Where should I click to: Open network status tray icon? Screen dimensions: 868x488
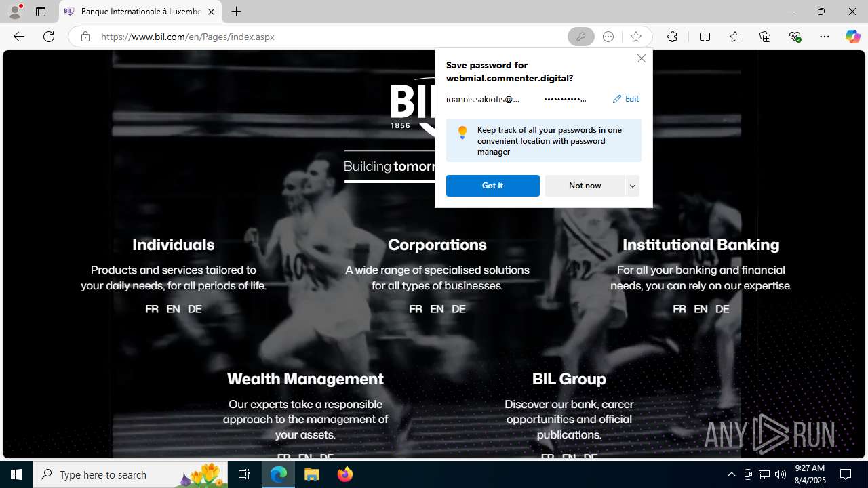764,474
